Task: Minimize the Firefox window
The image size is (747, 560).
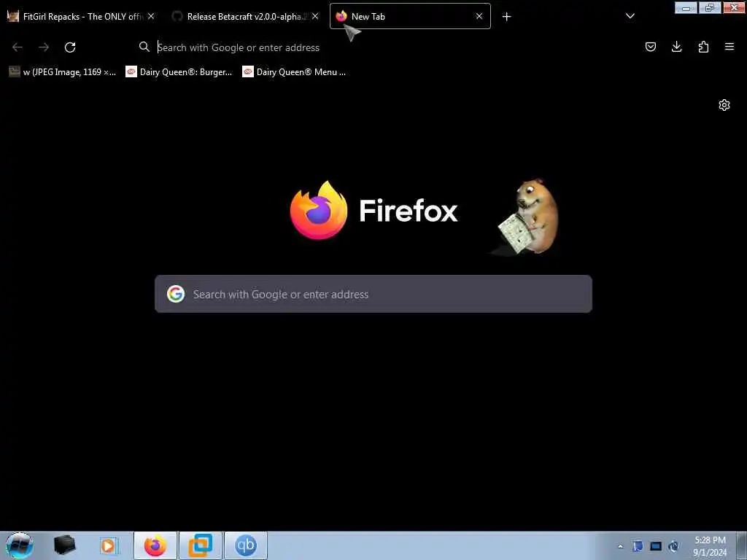Action: (x=686, y=7)
